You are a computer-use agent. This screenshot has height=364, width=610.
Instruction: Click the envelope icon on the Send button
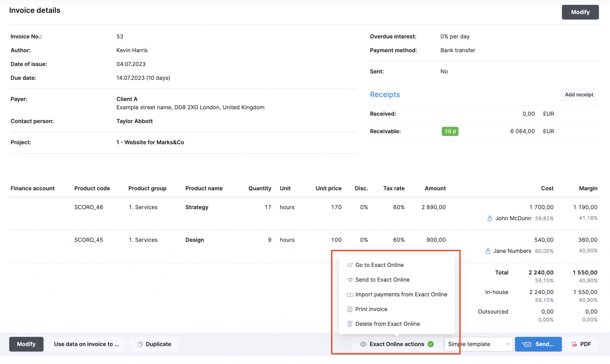tap(527, 344)
